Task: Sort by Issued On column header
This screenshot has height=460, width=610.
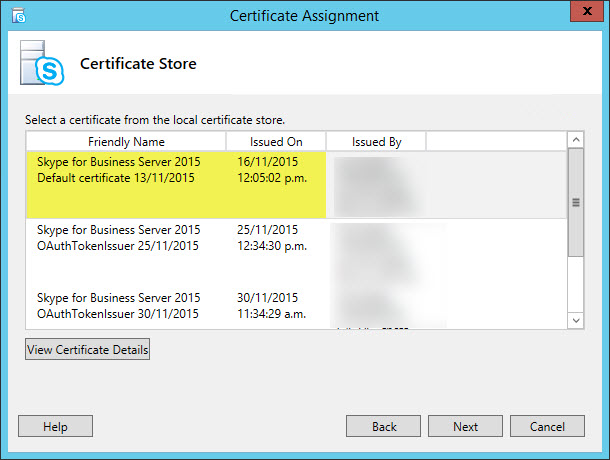Action: click(276, 141)
